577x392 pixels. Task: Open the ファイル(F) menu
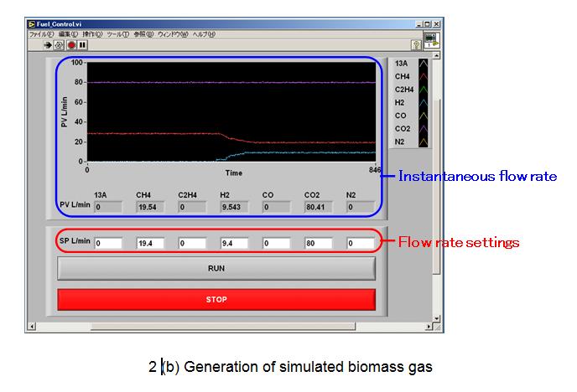point(41,34)
